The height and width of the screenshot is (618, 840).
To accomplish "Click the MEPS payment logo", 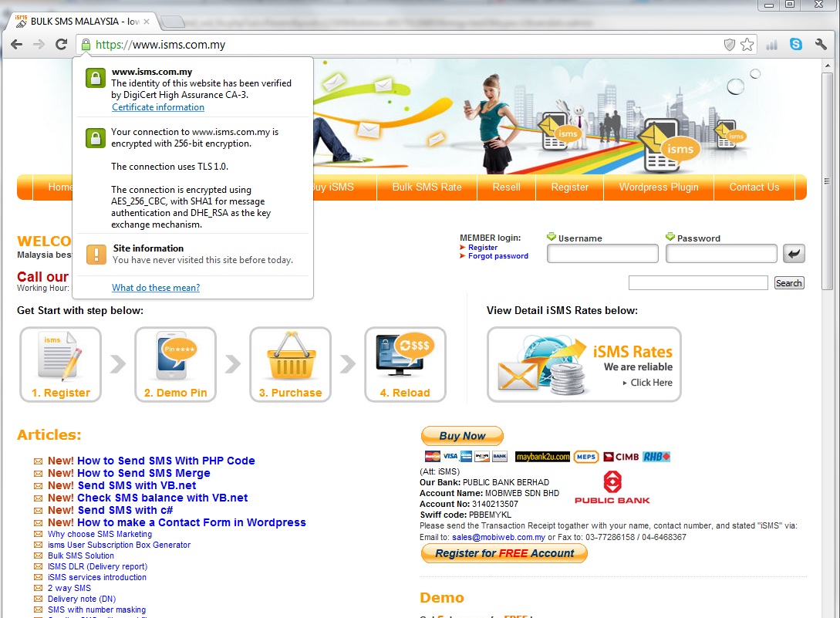I will pos(586,457).
